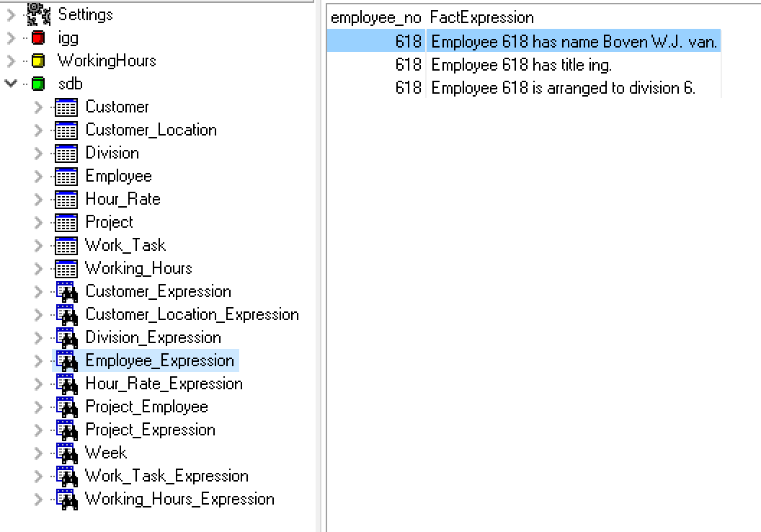Sort by the employee_no column header
This screenshot has width=761, height=532.
(x=375, y=17)
